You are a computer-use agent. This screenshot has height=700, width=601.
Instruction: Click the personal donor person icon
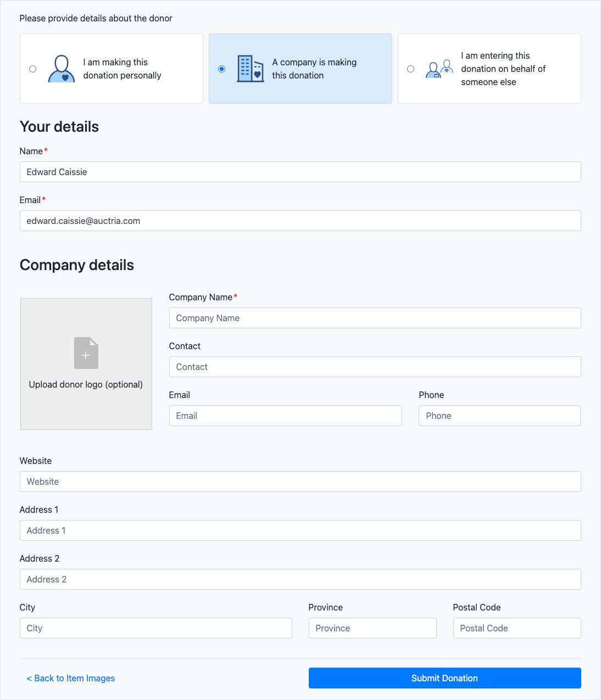coord(62,69)
